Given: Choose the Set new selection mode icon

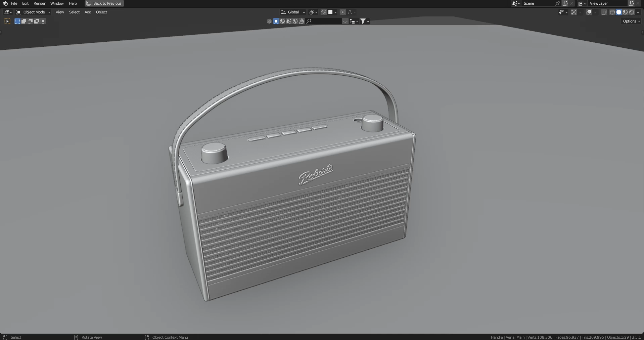Looking at the screenshot, I should pyautogui.click(x=17, y=21).
